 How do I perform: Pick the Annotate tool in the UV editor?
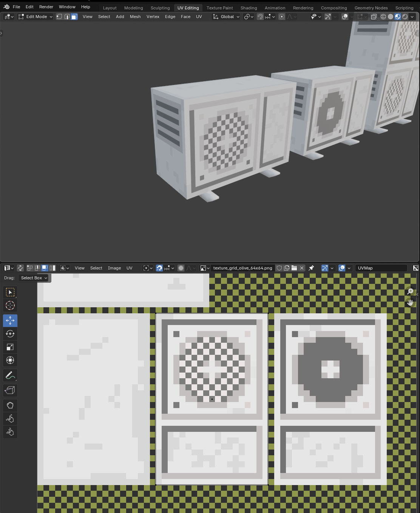tap(10, 375)
